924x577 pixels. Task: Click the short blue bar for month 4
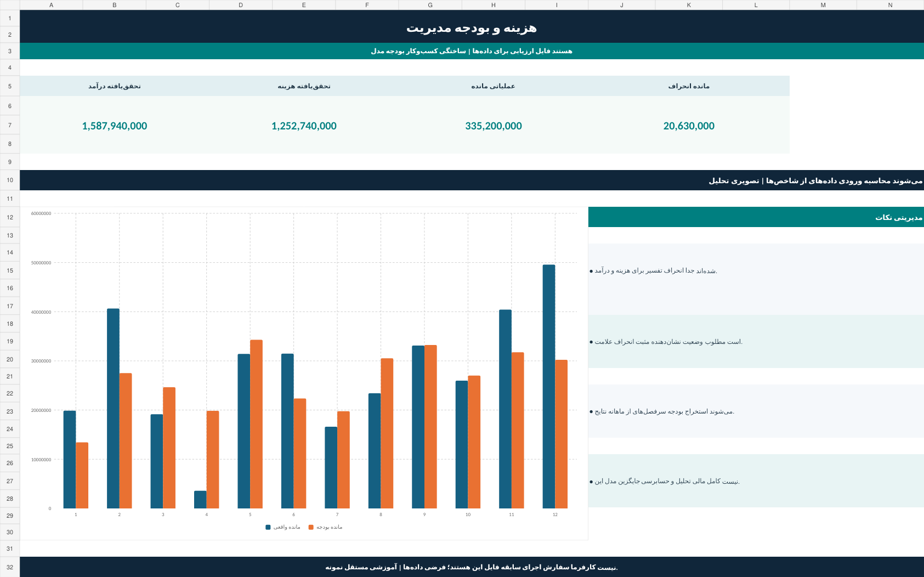click(x=200, y=500)
